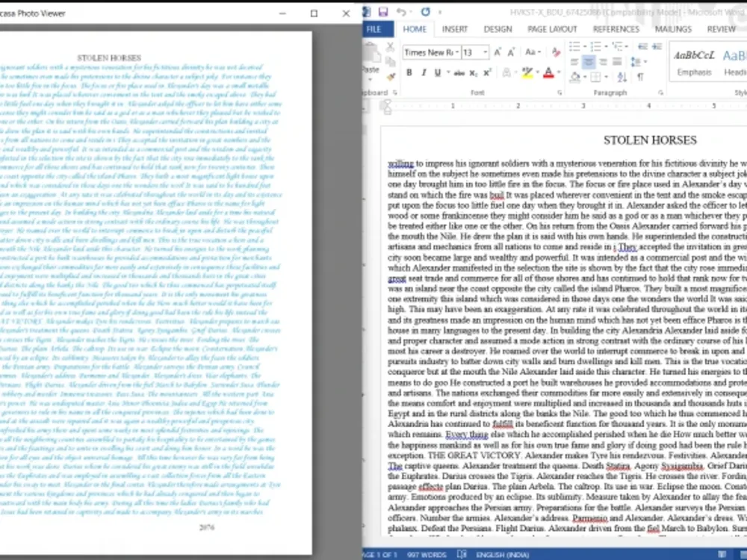Align paragraph text right
Viewport: 747px width, 560px height.
[603, 62]
